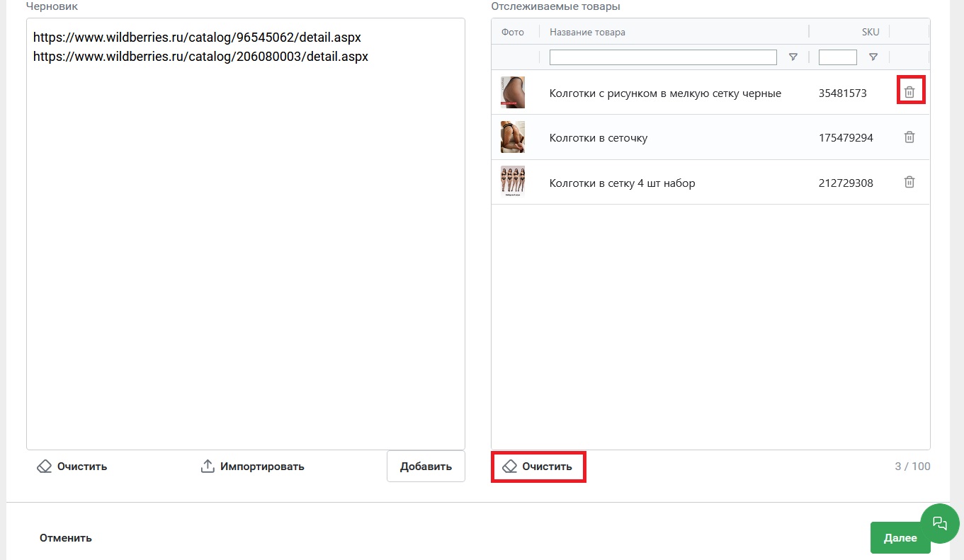
Task: Click Отменить to cancel
Action: pos(66,537)
